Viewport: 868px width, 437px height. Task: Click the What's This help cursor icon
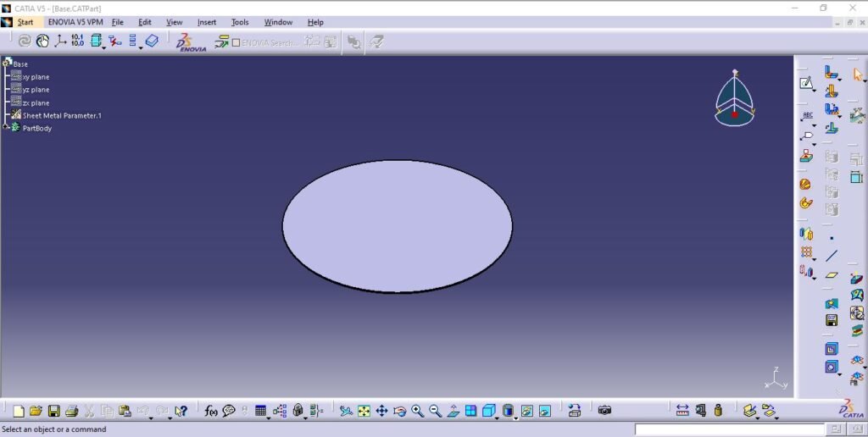181,411
